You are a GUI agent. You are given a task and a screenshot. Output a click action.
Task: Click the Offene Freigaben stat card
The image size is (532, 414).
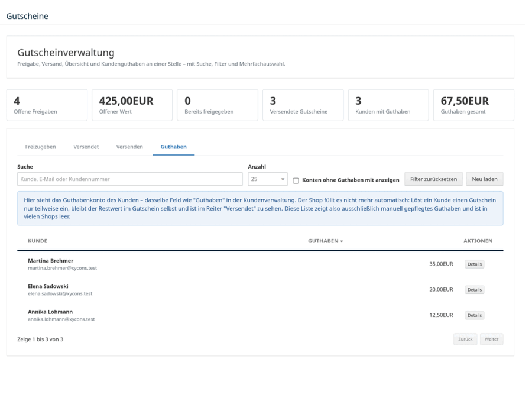[47, 105]
